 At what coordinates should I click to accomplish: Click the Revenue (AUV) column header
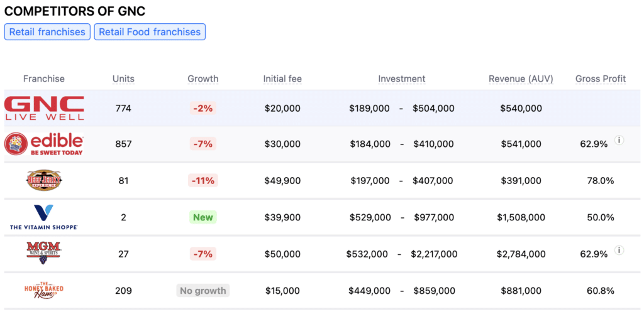point(521,78)
